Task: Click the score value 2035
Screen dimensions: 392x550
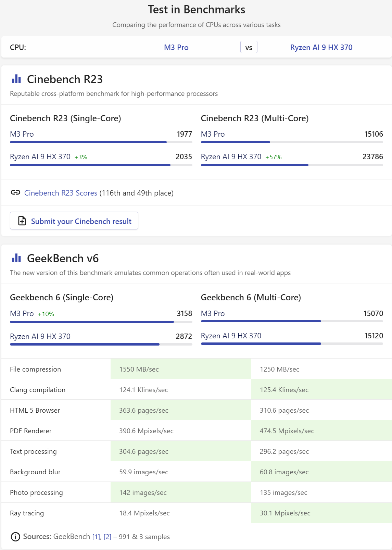Action: coord(184,157)
